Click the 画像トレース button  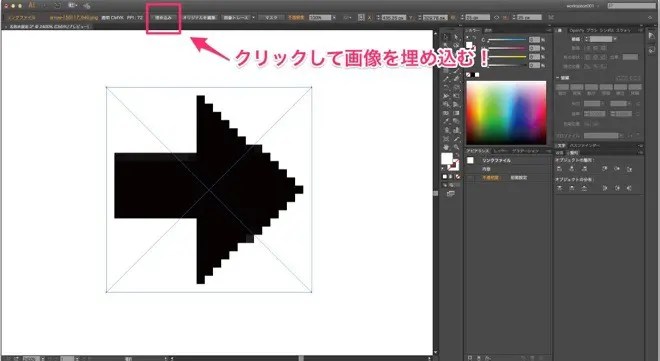coord(236,18)
